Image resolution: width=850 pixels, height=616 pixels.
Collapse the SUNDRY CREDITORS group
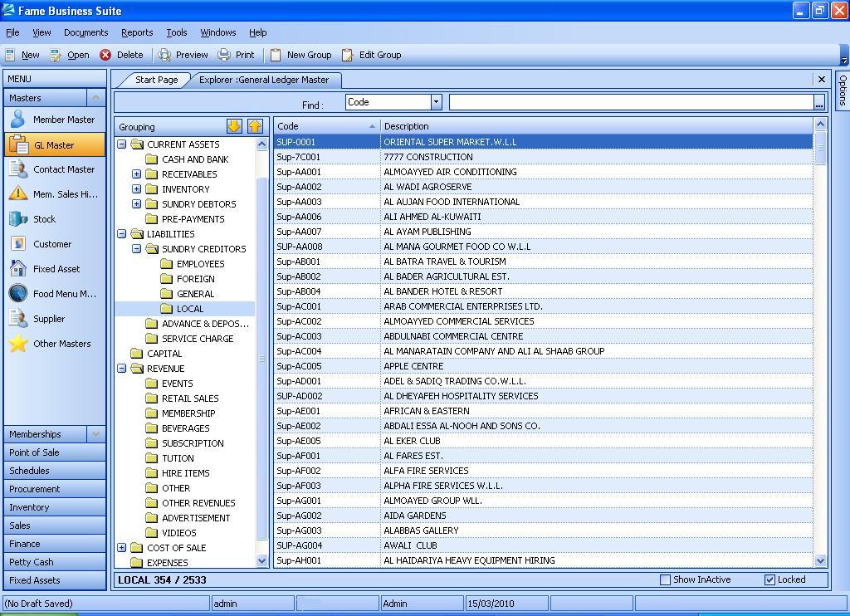tap(137, 249)
